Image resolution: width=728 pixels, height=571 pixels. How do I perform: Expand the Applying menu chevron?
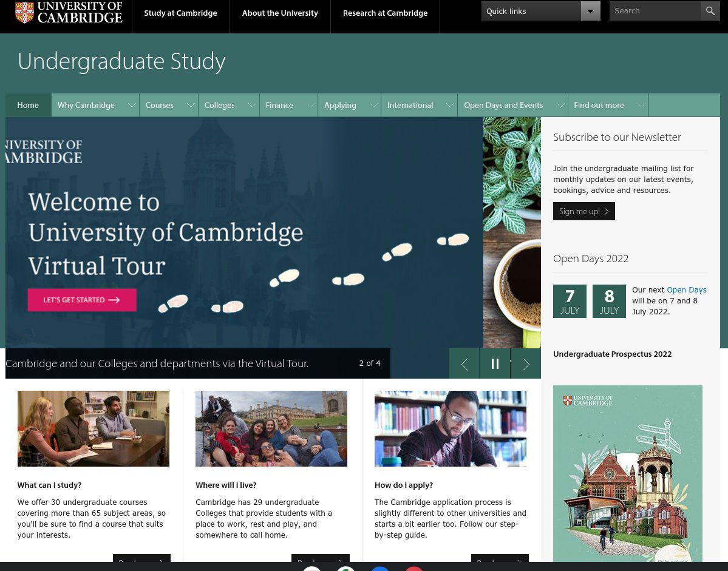[374, 106]
